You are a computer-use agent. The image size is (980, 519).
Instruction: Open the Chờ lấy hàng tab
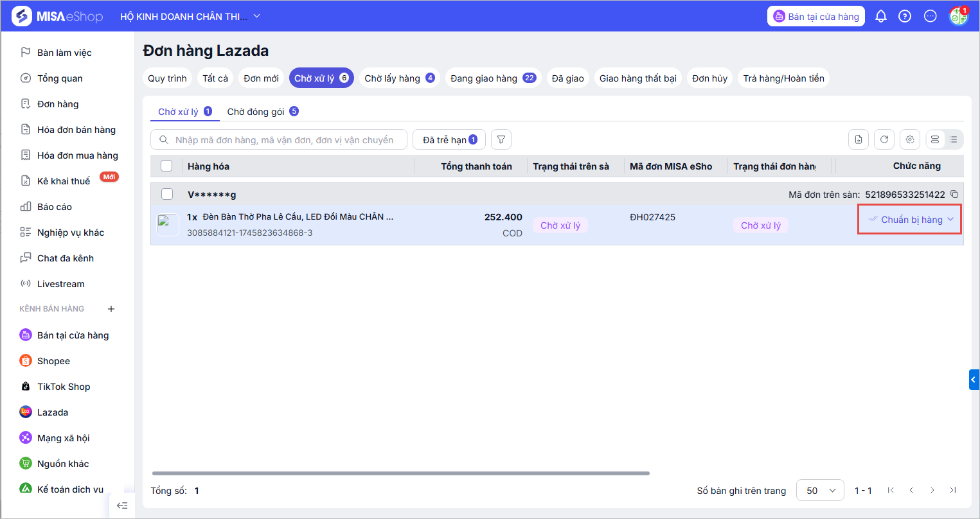pos(400,78)
